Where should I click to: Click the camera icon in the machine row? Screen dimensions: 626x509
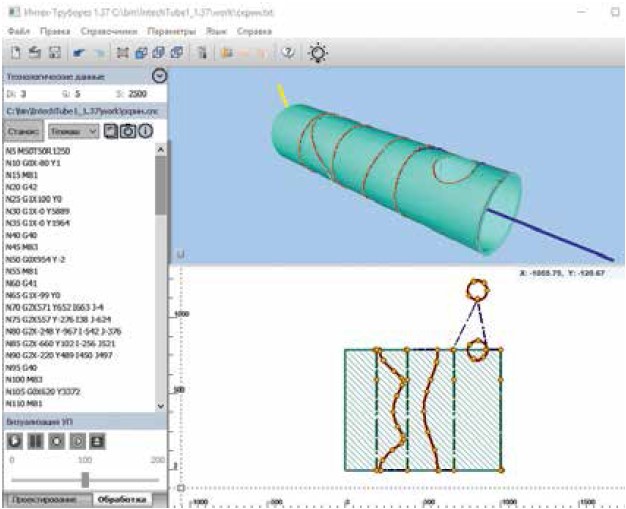[129, 131]
